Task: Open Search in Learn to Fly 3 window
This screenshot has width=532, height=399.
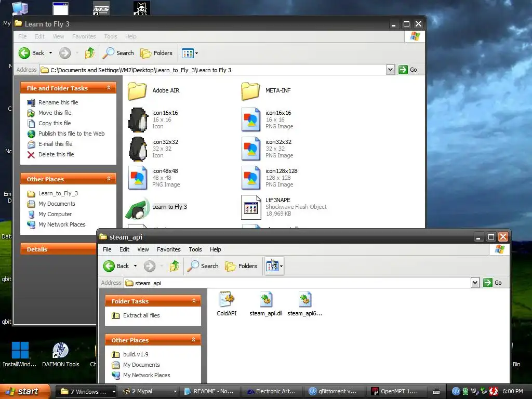Action: [x=118, y=53]
